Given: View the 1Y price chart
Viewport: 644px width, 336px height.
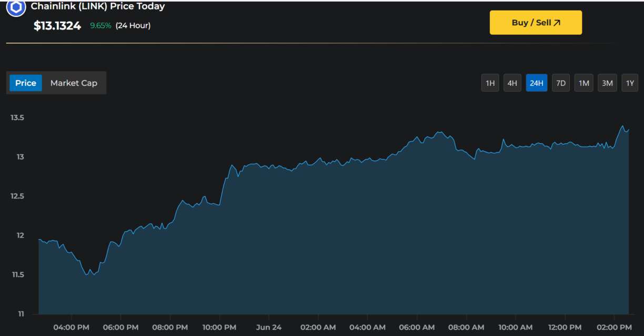Looking at the screenshot, I should [x=629, y=83].
